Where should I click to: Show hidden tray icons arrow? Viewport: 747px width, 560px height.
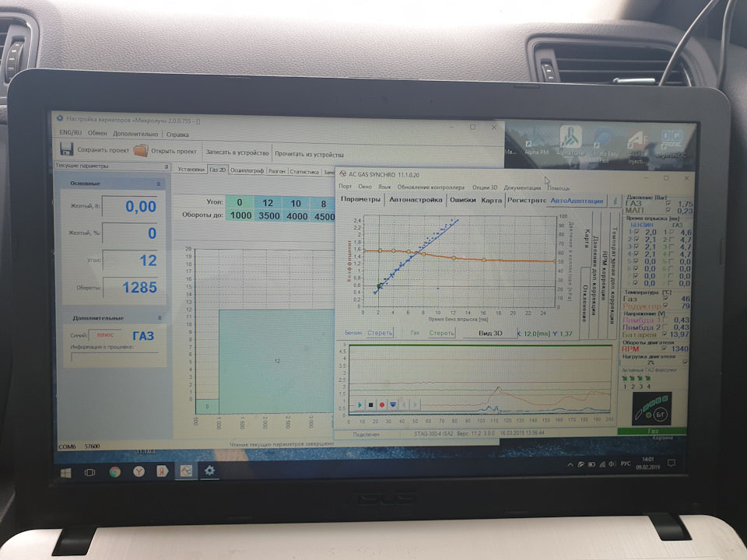[570, 464]
